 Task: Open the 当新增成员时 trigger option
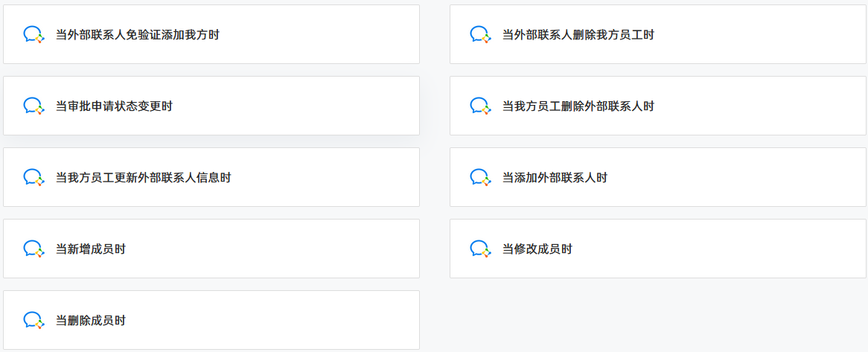pos(211,249)
